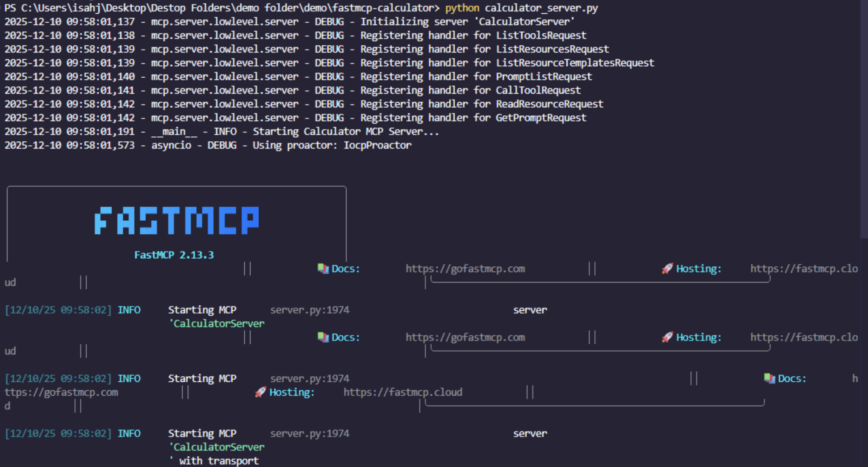Select the FastMCP 2.13.3 version label
The image size is (868, 467).
coord(174,255)
